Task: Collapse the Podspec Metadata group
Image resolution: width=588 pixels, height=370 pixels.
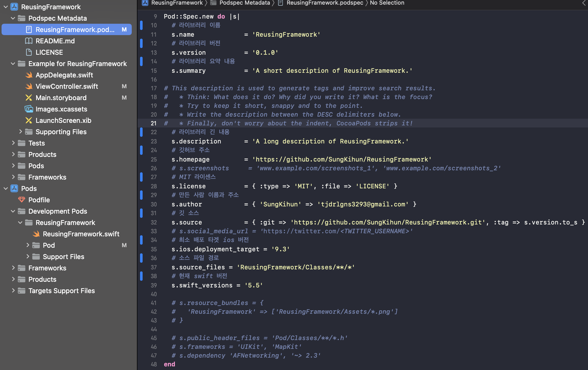Action: tap(13, 18)
